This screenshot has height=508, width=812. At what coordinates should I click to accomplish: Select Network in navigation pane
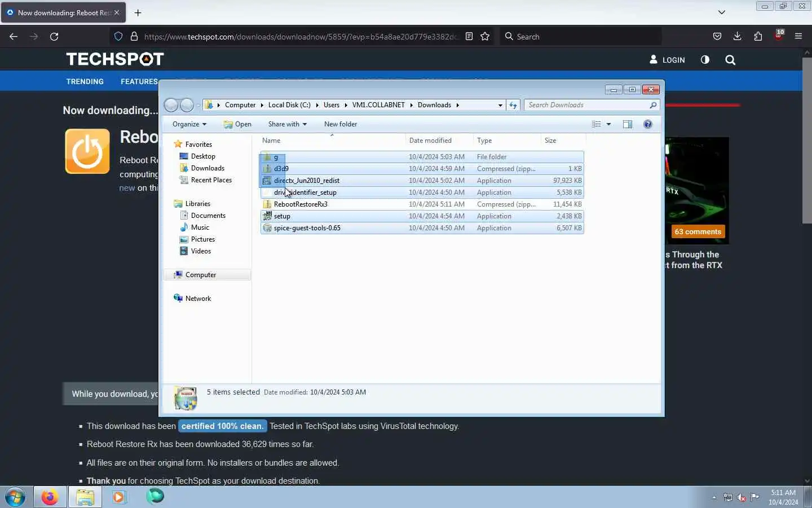192,299
